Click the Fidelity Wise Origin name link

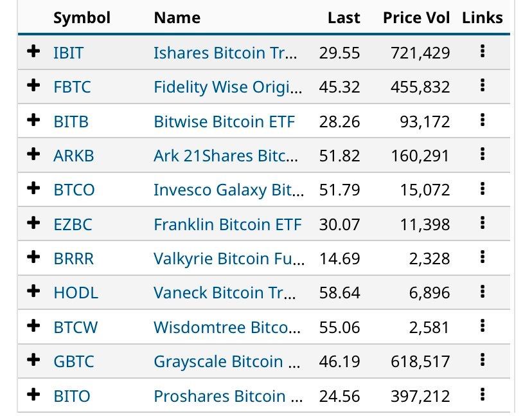[x=228, y=87]
